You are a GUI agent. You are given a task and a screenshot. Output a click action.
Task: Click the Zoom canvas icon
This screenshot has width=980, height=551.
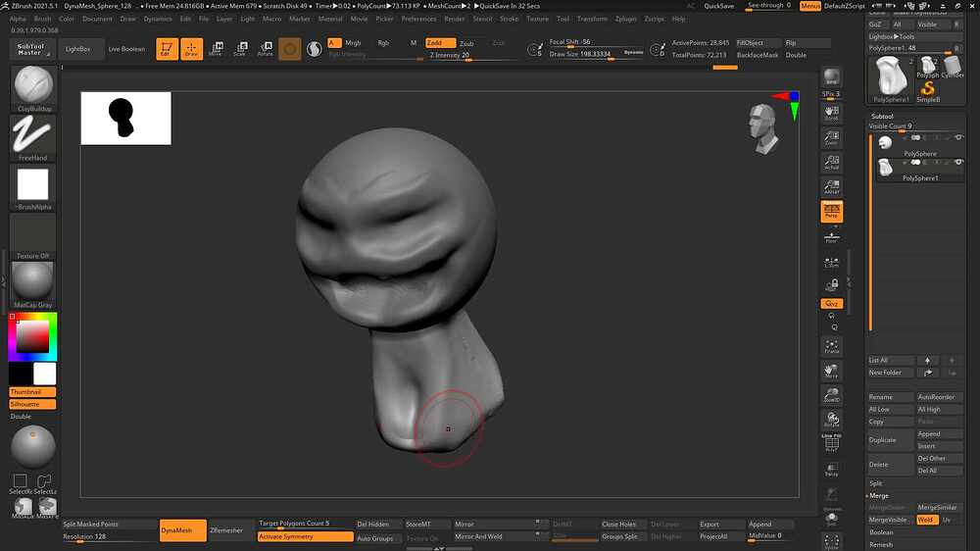[x=831, y=137]
